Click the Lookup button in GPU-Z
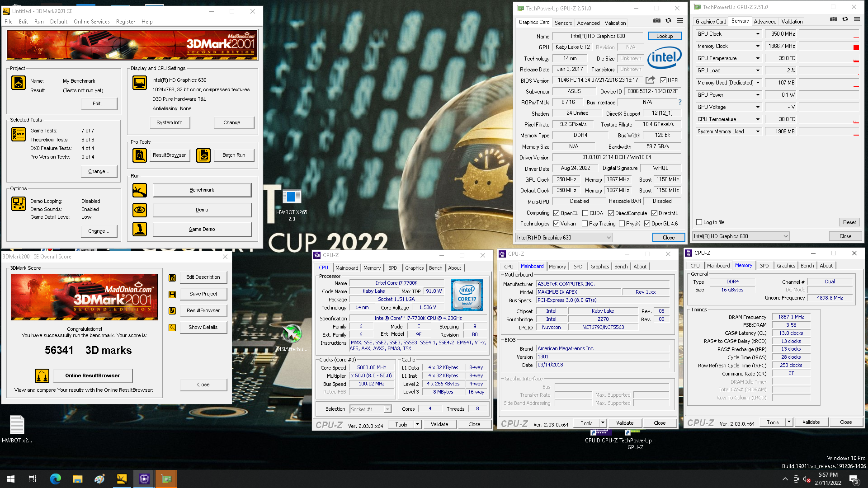This screenshot has height=488, width=868. [x=665, y=36]
